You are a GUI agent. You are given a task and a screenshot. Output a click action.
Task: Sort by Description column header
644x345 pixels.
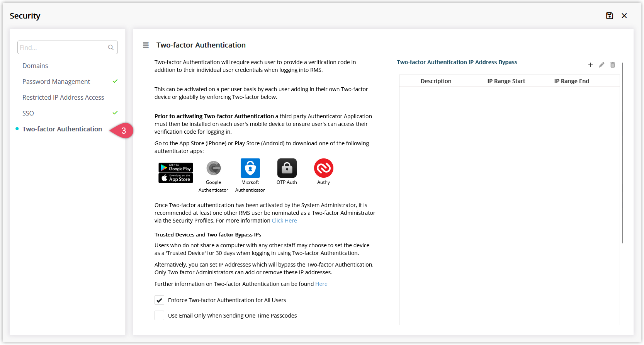point(436,81)
